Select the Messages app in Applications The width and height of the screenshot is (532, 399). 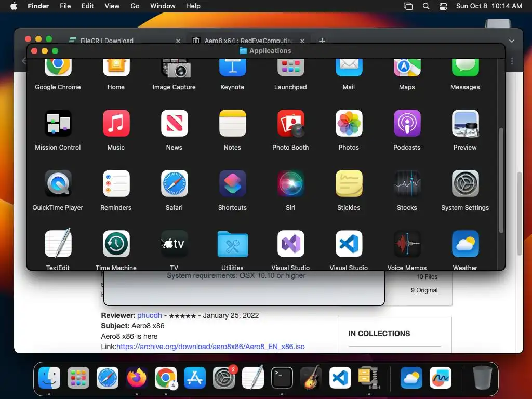[465, 68]
